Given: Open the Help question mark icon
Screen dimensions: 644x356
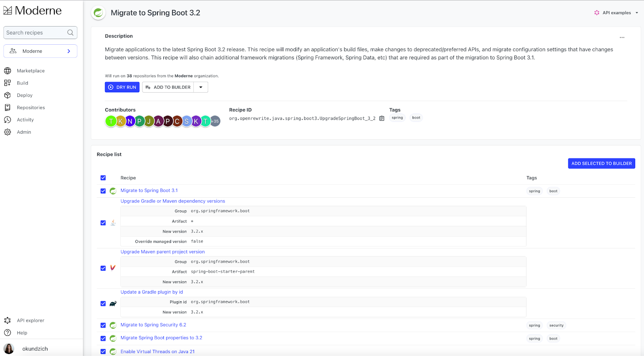Looking at the screenshot, I should [x=7, y=333].
